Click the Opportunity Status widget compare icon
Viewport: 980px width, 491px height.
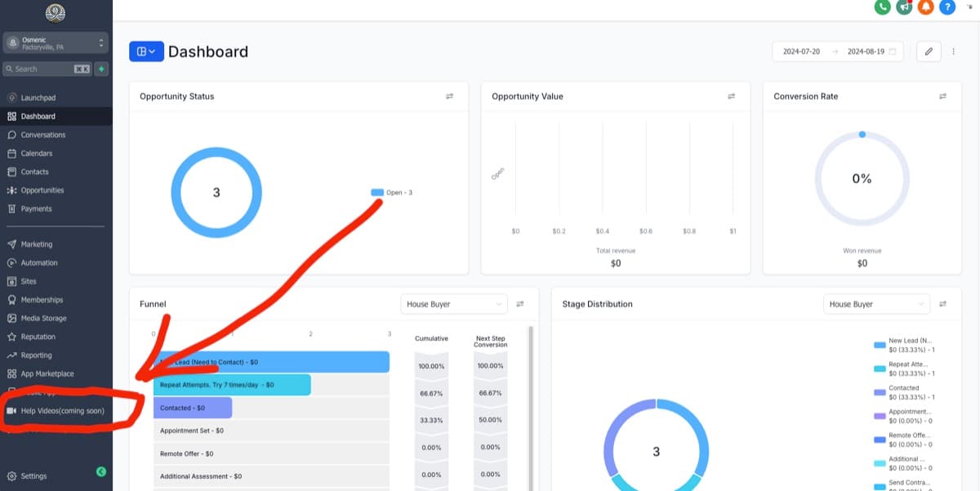click(449, 96)
